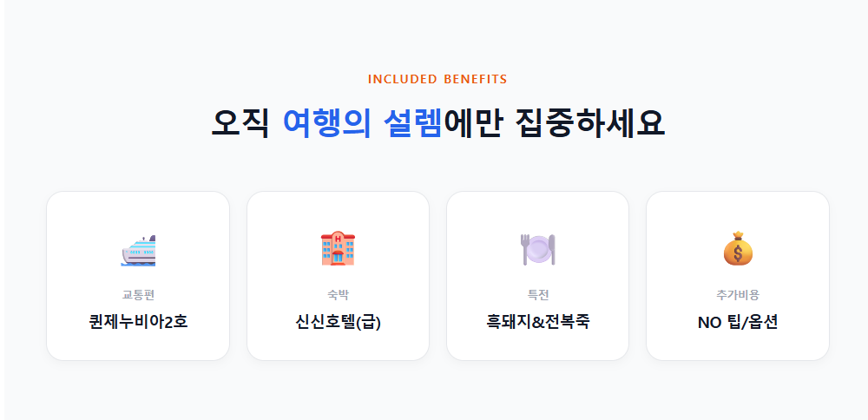This screenshot has width=868, height=420.
Task: Select the 퀸제누비아2호 title text
Action: [x=138, y=322]
